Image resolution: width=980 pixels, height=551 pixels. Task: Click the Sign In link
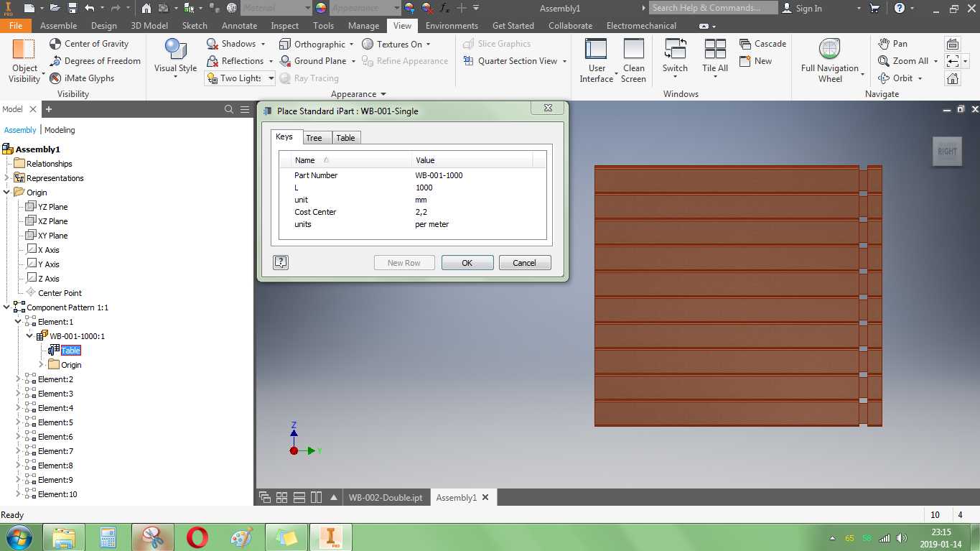(803, 9)
